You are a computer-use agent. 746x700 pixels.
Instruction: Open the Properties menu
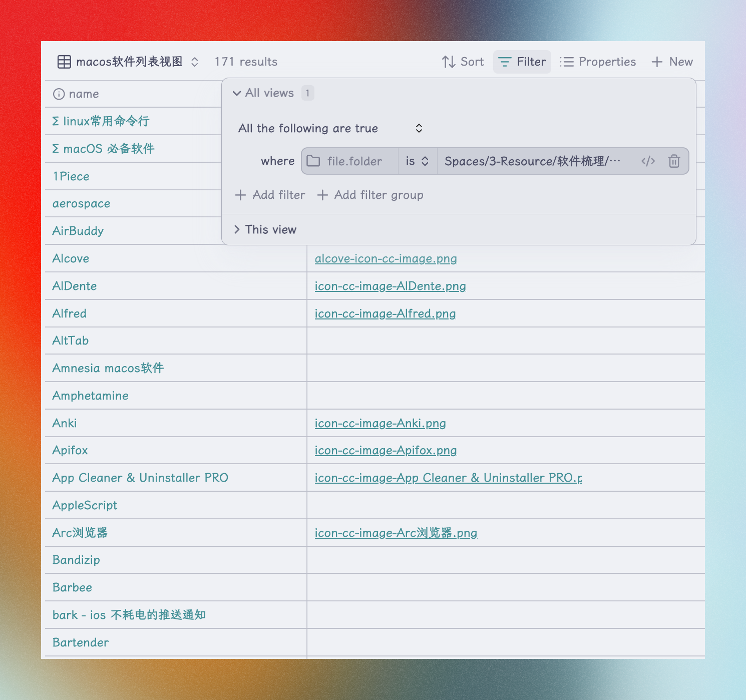pyautogui.click(x=598, y=62)
